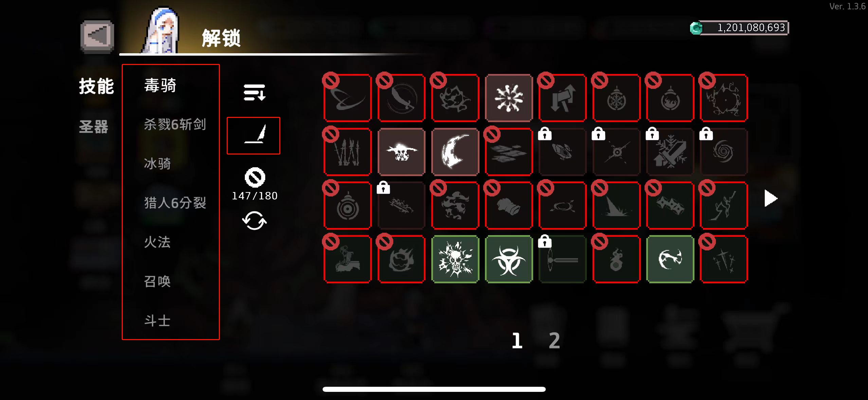Click the eraser clear tool button
The image size is (868, 400).
pyautogui.click(x=253, y=136)
